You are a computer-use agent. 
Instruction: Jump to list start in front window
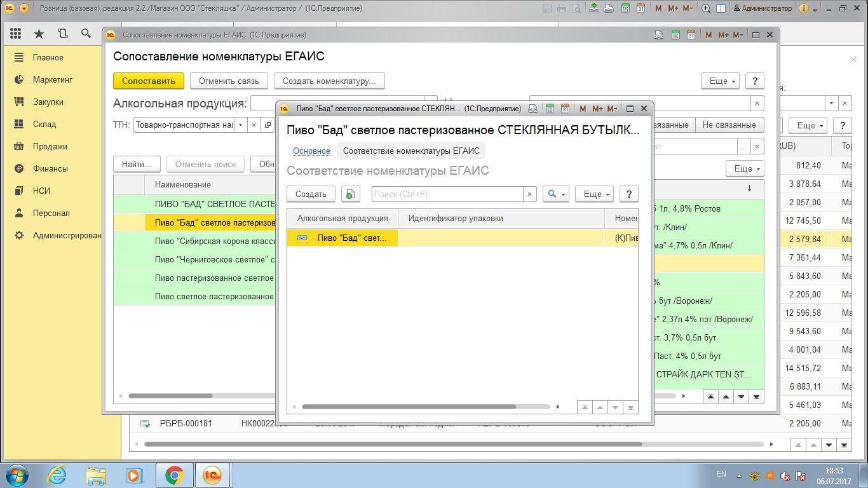click(585, 407)
